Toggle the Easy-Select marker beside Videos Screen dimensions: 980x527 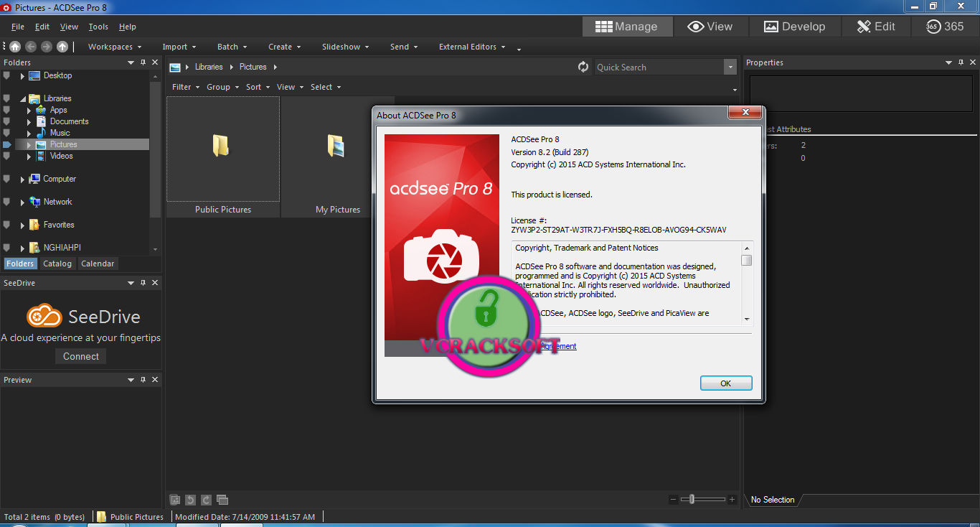coord(6,156)
